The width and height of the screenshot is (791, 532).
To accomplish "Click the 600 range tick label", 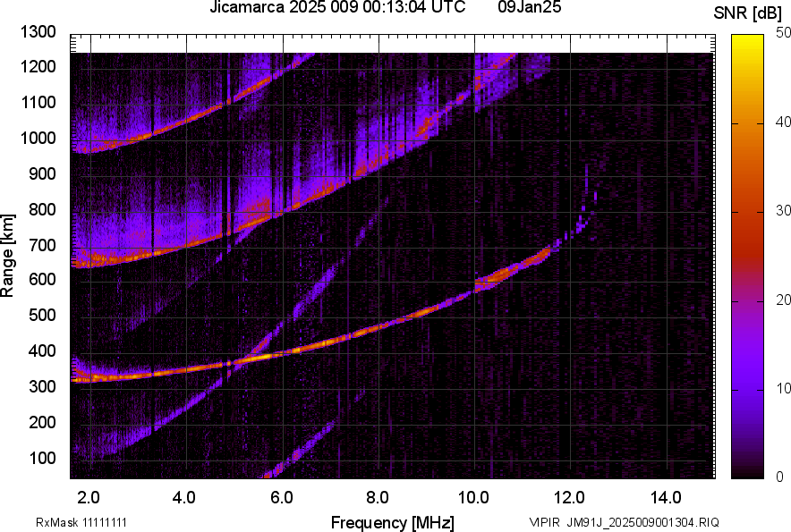I will tap(42, 279).
